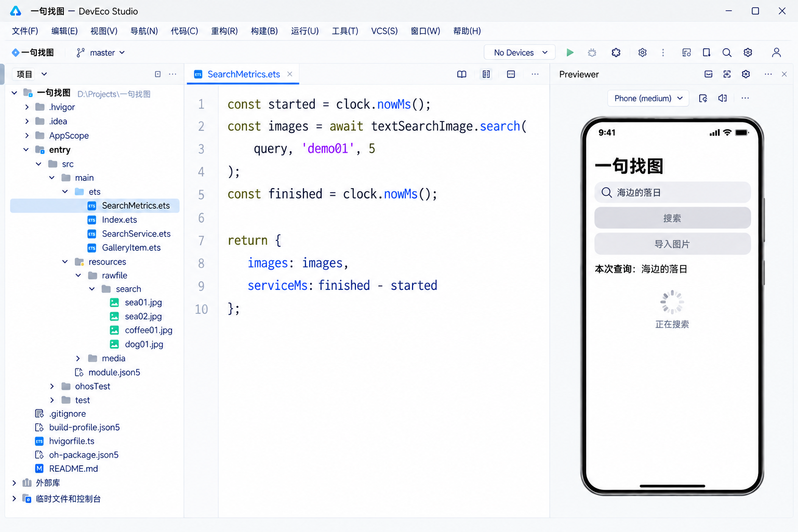
Task: Click the 搜索 button in the phone preview
Action: click(672, 218)
